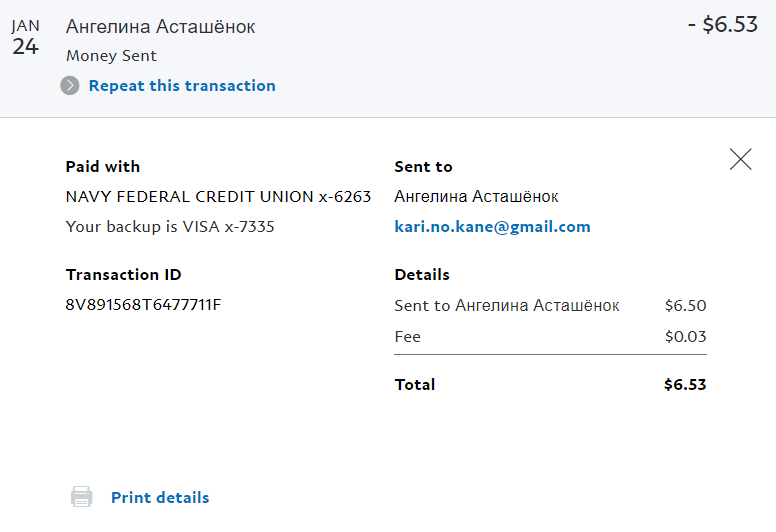Click the backup VISA x-7335 line

click(170, 227)
